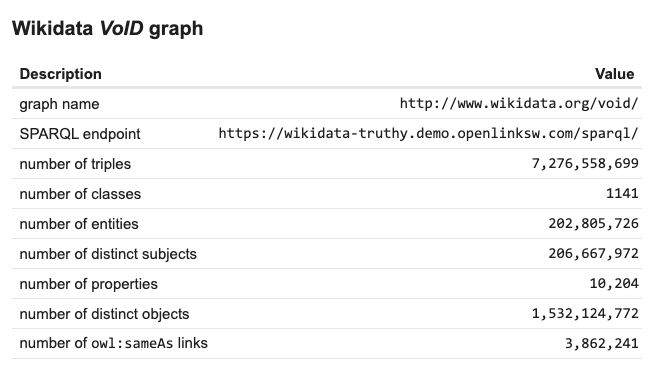Viewport: 657px width, 367px height.
Task: Select the number of classes value 1141
Action: [x=622, y=194]
